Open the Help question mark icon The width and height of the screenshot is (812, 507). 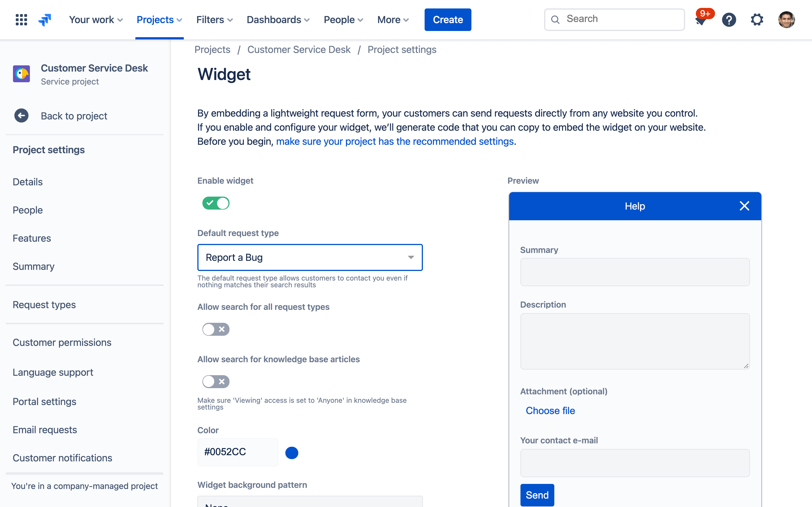coord(729,19)
